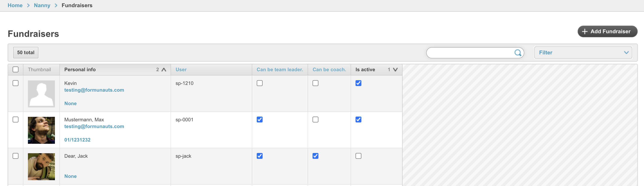This screenshot has width=644, height=186.
Task: Click Mustermann, Max photo thumbnail
Action: [41, 130]
